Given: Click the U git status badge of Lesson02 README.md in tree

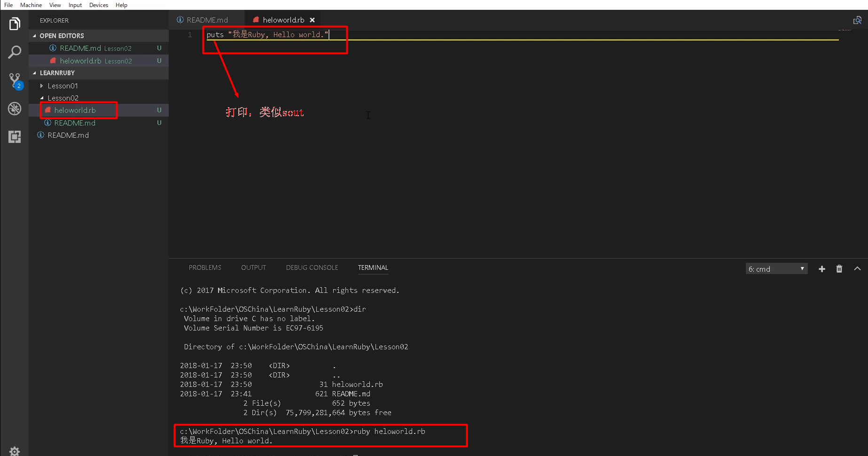Looking at the screenshot, I should (159, 123).
